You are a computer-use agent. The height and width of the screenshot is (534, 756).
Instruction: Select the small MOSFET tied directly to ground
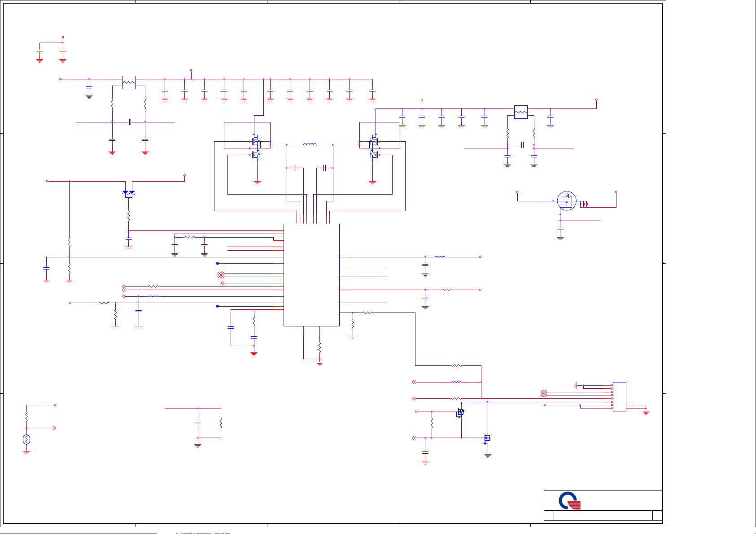click(x=487, y=439)
